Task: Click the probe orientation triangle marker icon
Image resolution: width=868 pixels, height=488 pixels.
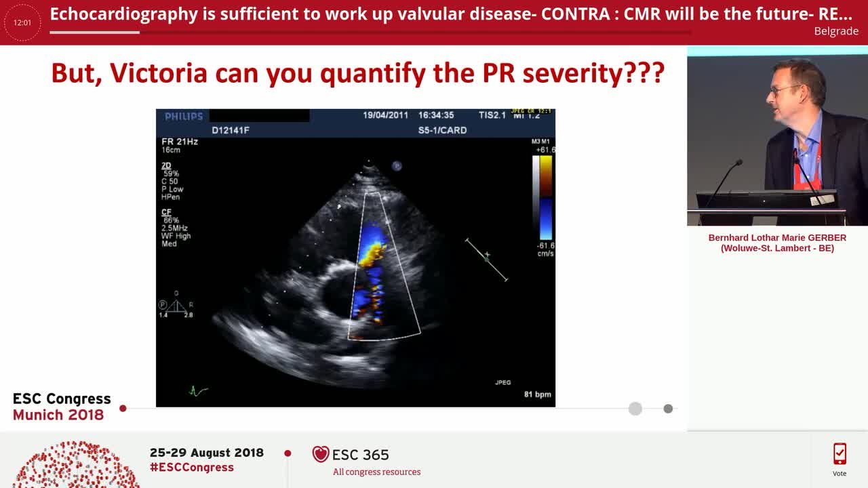Action: [176, 306]
